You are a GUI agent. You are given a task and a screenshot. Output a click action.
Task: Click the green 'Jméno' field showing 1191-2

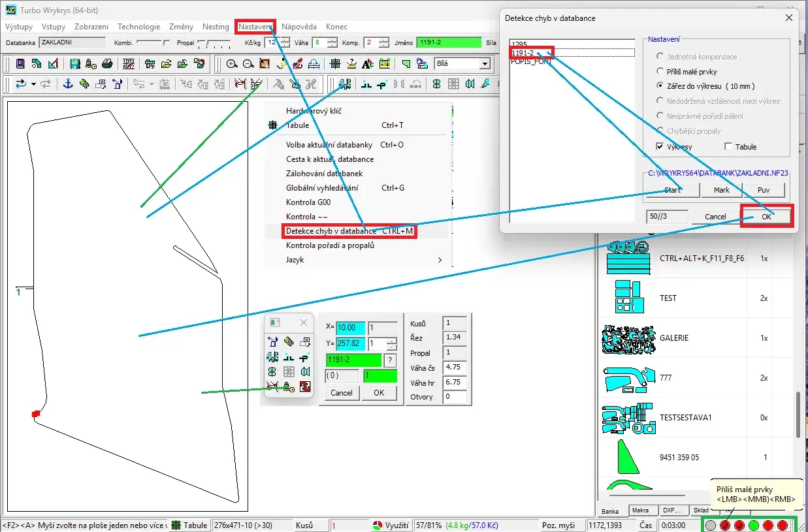pos(449,42)
